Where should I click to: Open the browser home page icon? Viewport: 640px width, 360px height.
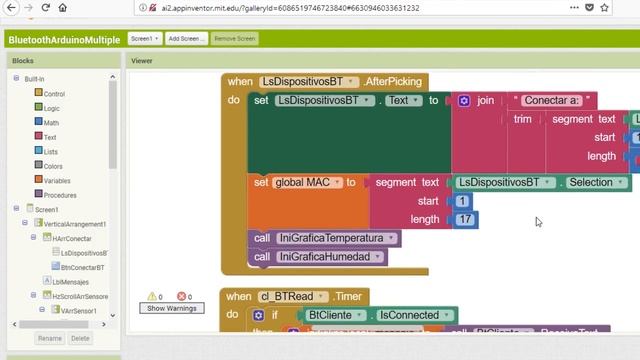click(x=62, y=7)
